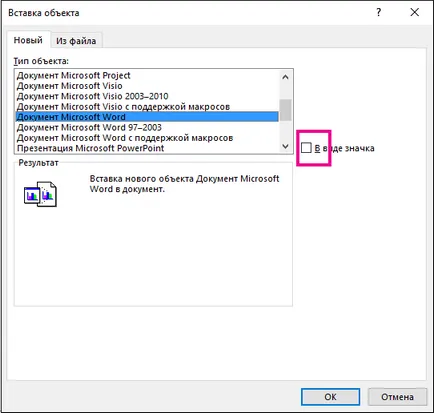Select highlighted Документ Microsoft Word item
The width and height of the screenshot is (434, 413).
coord(147,117)
